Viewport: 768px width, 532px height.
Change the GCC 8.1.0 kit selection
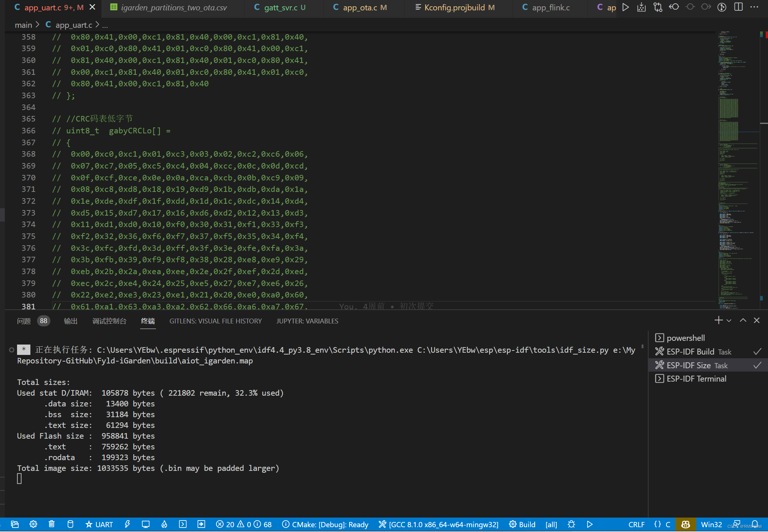click(438, 524)
